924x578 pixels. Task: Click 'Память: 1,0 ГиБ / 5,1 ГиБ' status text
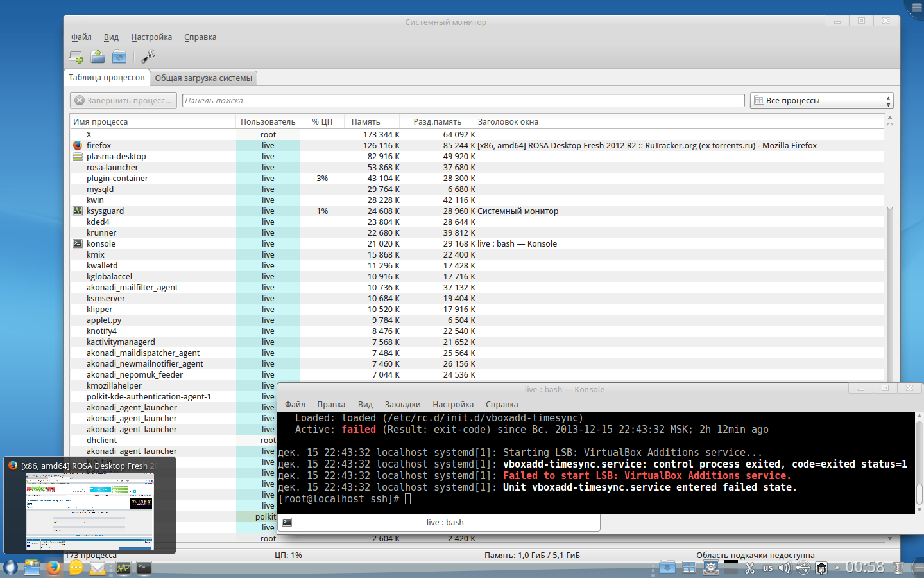pyautogui.click(x=532, y=556)
